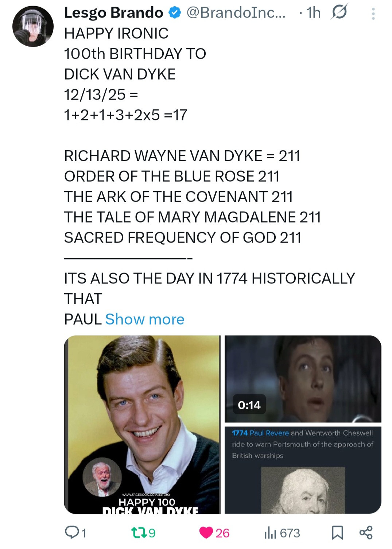Bookmark this post
Screen dimensions: 392x549
tap(337, 533)
